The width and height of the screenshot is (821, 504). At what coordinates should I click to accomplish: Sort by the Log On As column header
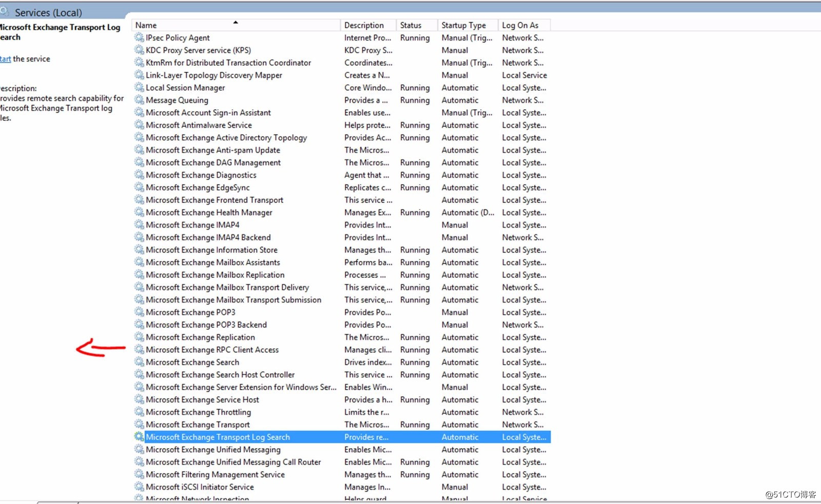(x=524, y=25)
